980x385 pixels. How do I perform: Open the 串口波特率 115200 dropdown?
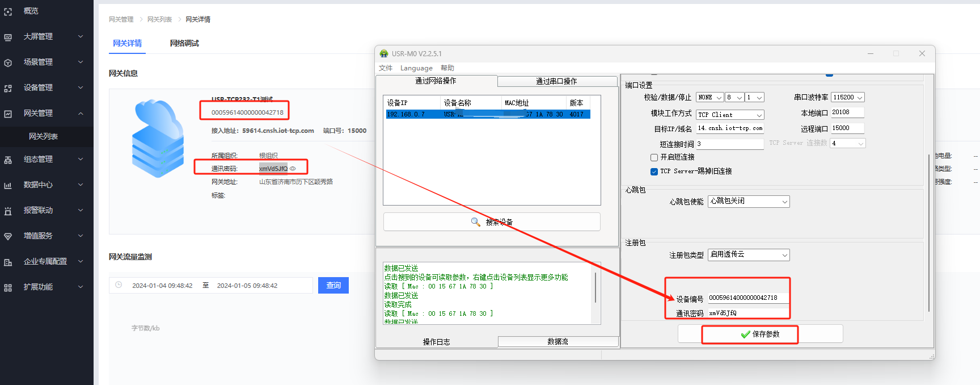click(847, 98)
